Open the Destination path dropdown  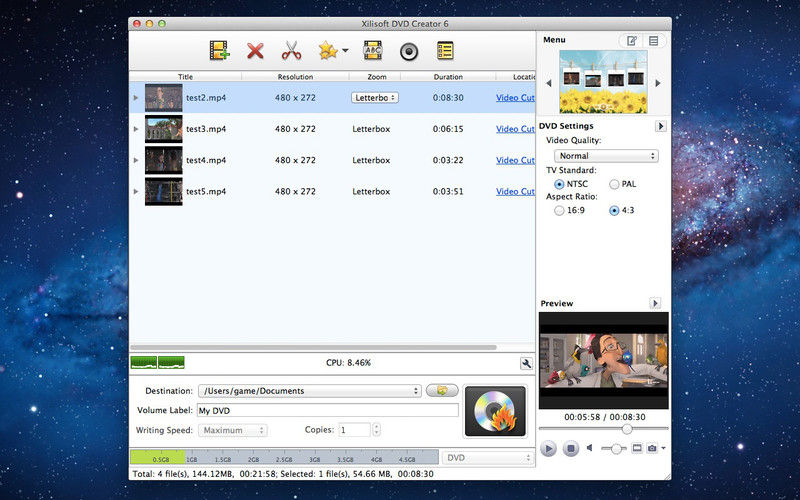click(310, 391)
